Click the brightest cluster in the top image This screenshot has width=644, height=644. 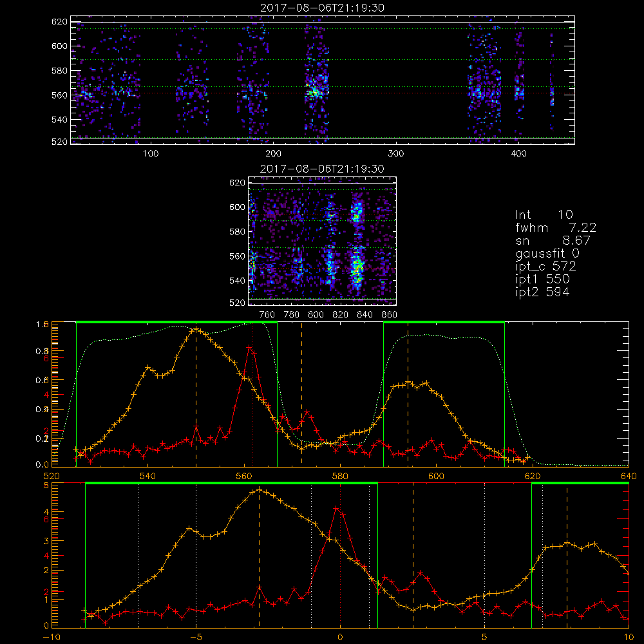314,92
